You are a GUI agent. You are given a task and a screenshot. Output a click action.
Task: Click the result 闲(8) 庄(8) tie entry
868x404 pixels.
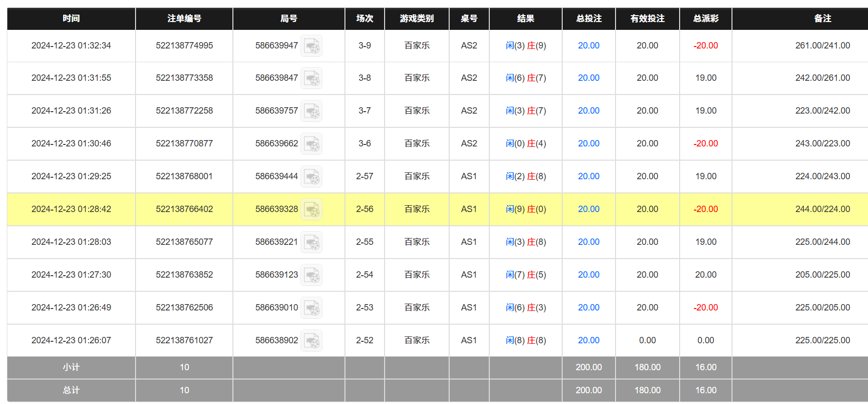[525, 340]
